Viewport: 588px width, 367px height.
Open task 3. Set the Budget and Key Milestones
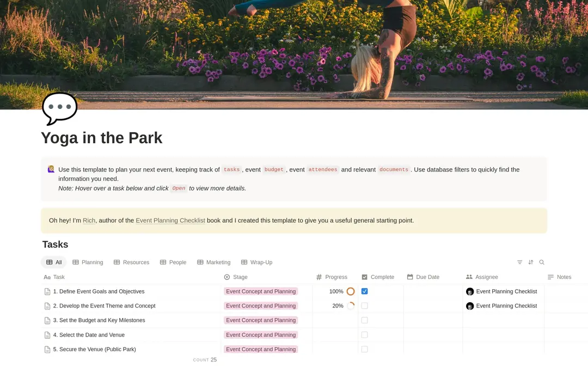pyautogui.click(x=99, y=320)
